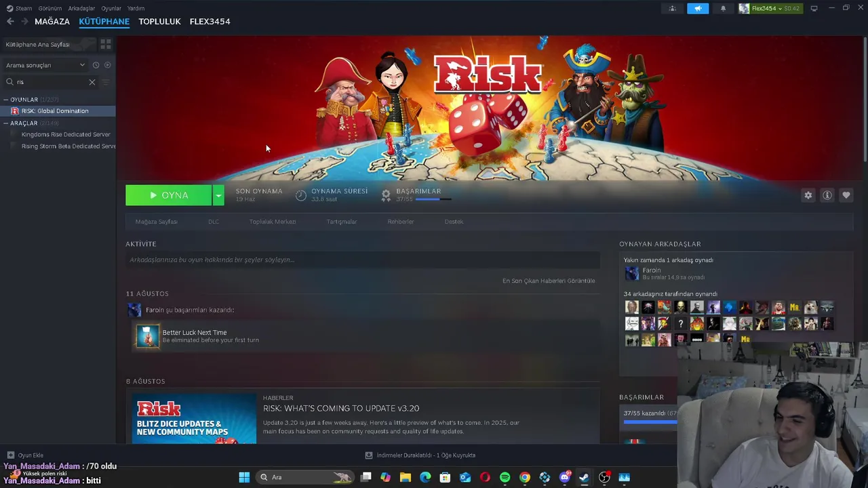The width and height of the screenshot is (868, 488).
Task: Switch to Big Picture mode monitor icon
Action: (814, 8)
